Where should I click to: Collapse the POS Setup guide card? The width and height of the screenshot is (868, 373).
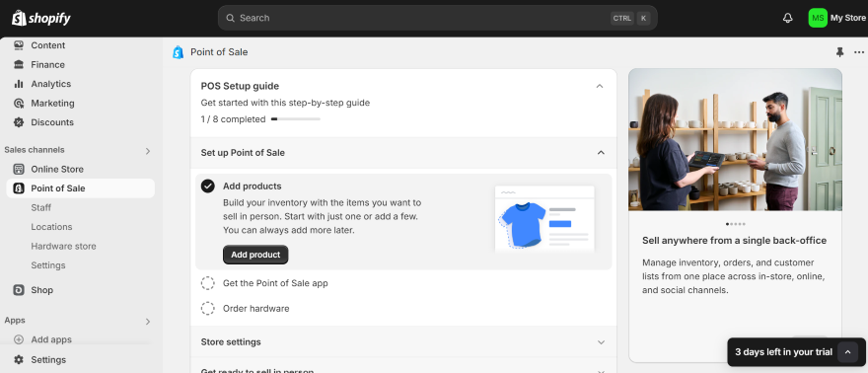[600, 86]
